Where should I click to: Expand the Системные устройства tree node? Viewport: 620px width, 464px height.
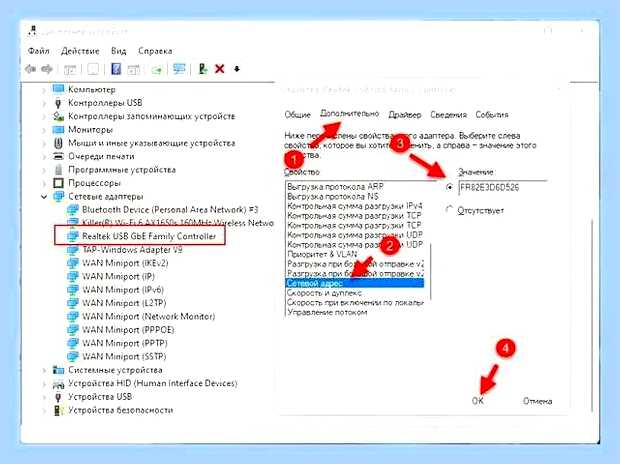coord(44,370)
